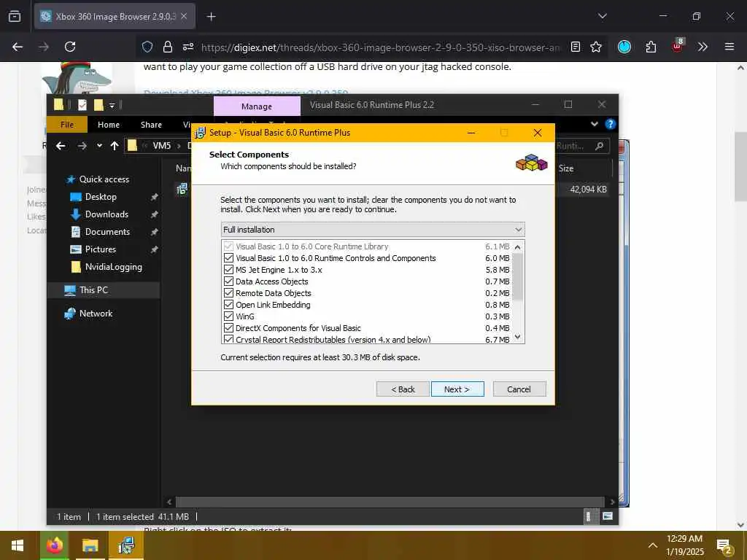Open NvidiaLogging folder in sidebar
The image size is (747, 560).
pos(113,267)
